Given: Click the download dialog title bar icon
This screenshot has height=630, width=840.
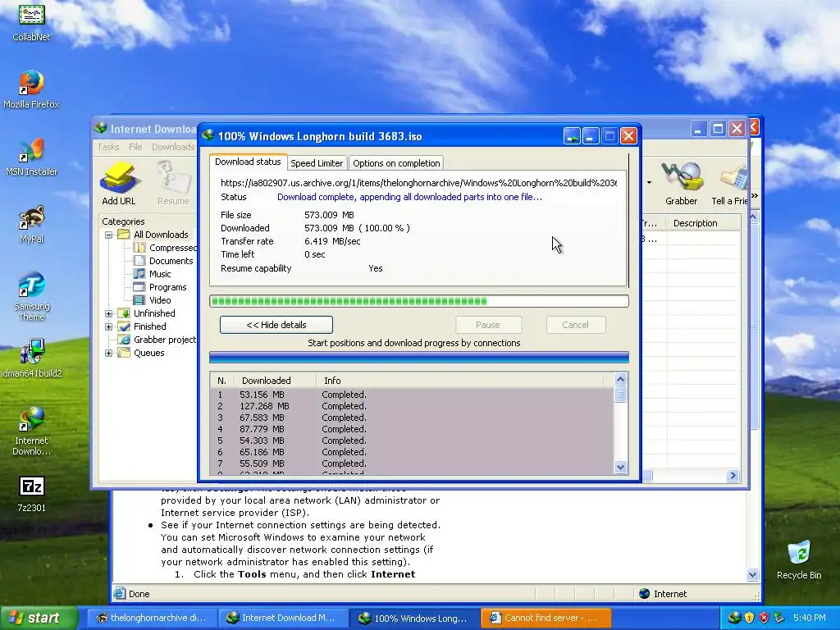Looking at the screenshot, I should click(208, 135).
